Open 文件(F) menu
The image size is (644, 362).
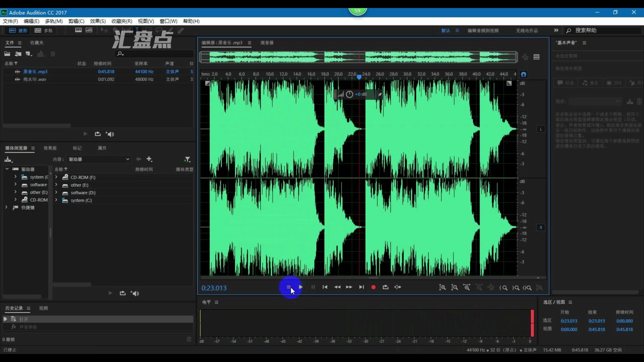pos(10,21)
